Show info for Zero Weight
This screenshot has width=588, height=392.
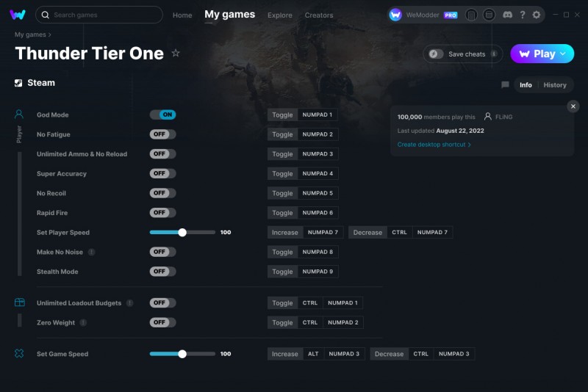(x=83, y=322)
